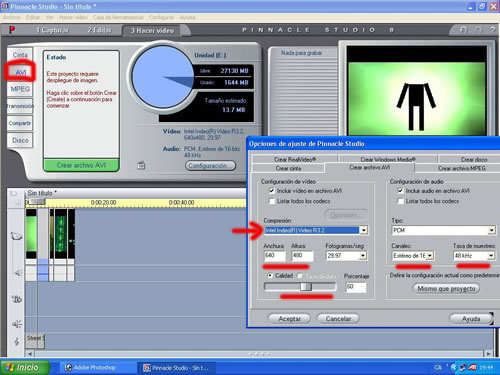Click Pinnacle Studio title bar app icon

(5, 6)
